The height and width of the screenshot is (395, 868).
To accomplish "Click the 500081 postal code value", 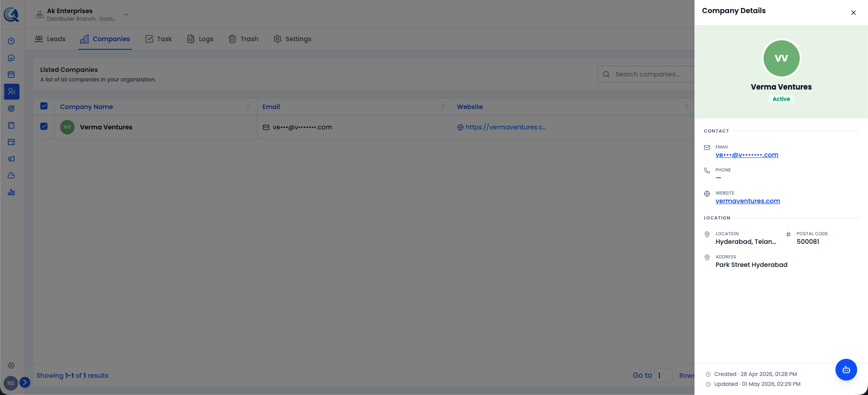I will [x=808, y=242].
